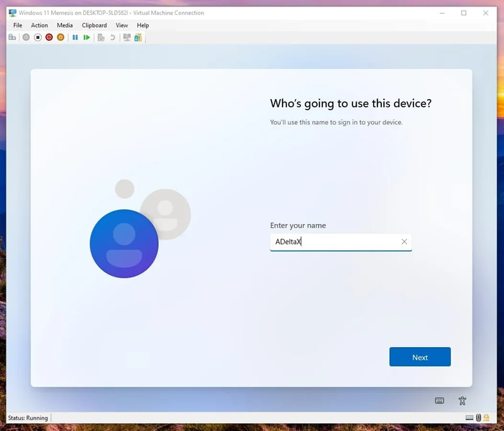Open the Help menu
504x431 pixels.
[x=143, y=25]
